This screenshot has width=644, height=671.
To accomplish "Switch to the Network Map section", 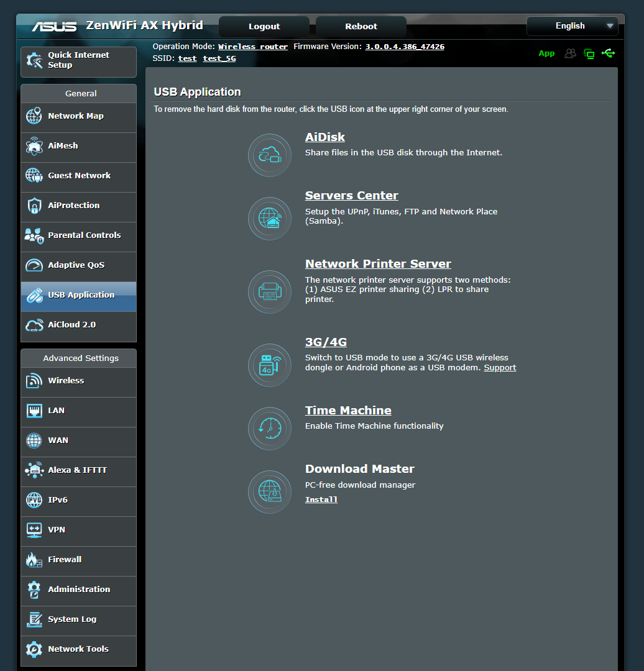I will pos(78,117).
